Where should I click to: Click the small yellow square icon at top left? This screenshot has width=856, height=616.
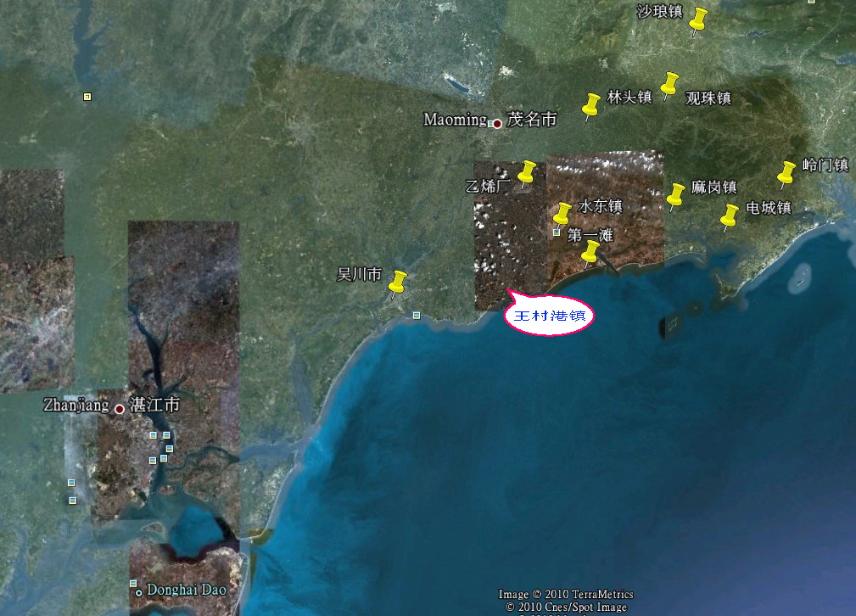[87, 97]
